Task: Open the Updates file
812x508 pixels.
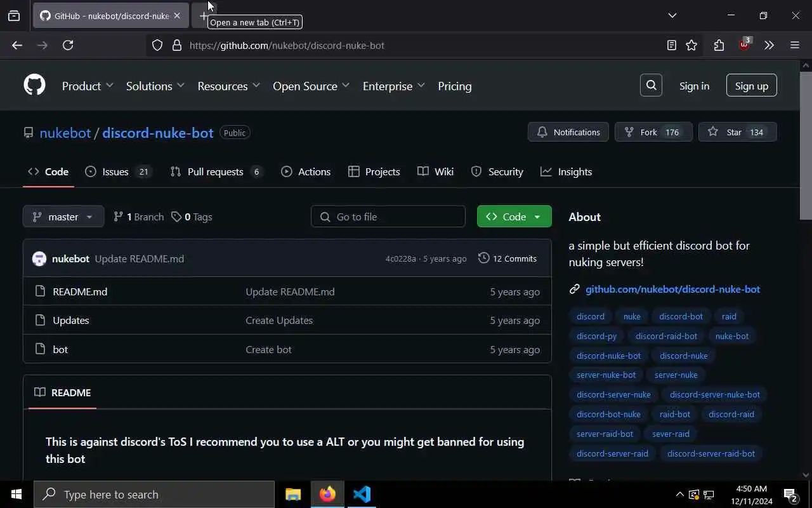Action: [x=71, y=320]
